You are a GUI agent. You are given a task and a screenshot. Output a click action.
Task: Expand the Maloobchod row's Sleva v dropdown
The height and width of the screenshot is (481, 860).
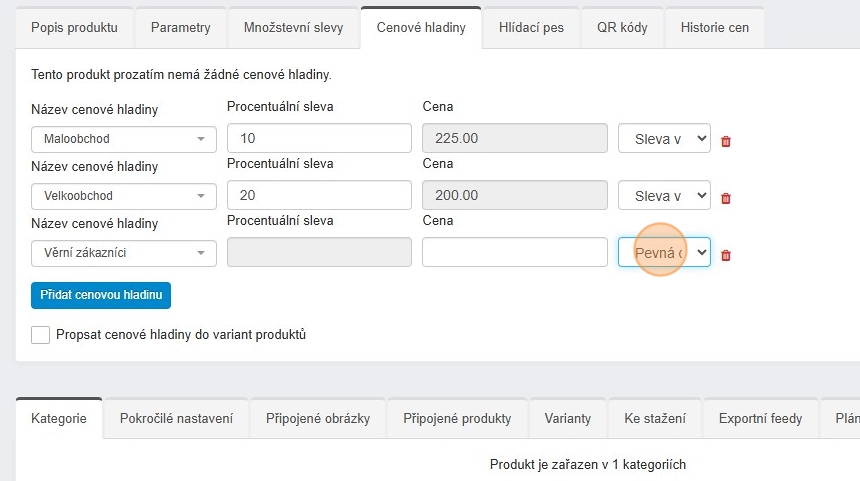click(x=664, y=139)
